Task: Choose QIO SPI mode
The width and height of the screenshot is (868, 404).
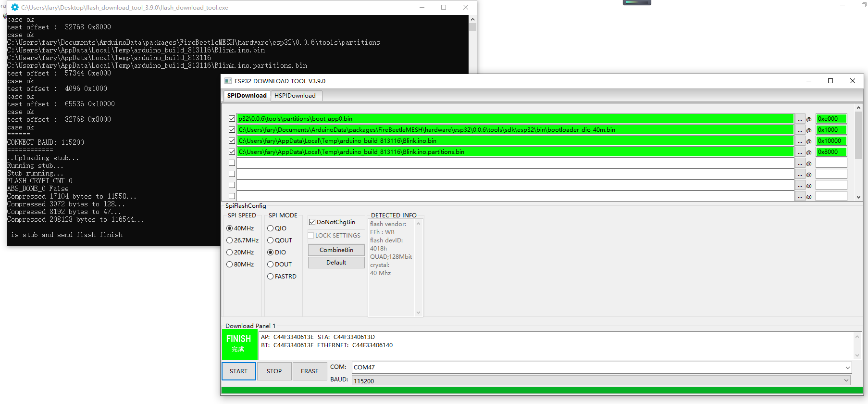Action: pyautogui.click(x=277, y=228)
